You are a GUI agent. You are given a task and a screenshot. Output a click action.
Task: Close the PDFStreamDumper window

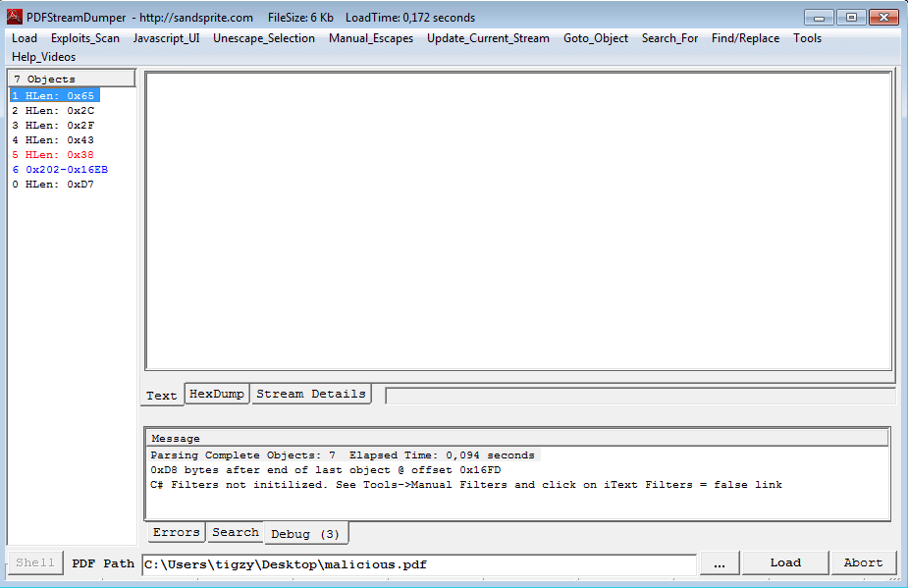tap(883, 18)
